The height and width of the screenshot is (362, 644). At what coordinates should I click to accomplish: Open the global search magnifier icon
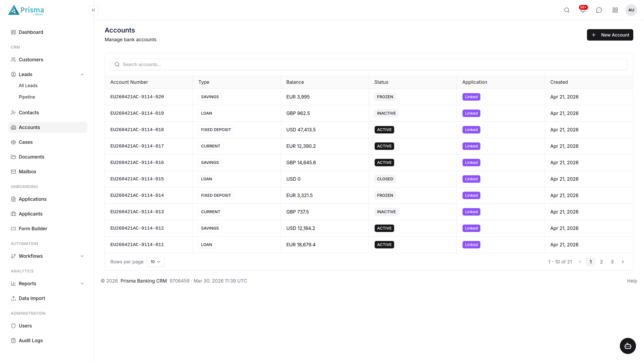[567, 10]
